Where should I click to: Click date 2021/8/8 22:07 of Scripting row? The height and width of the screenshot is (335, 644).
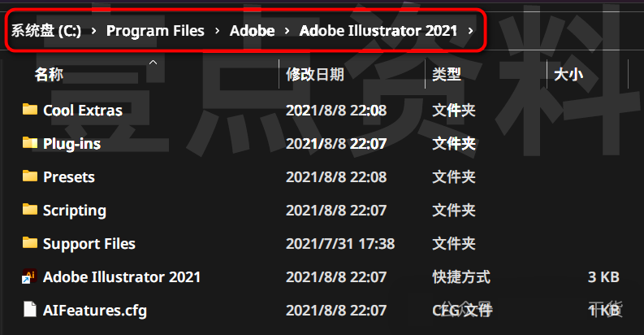point(336,211)
